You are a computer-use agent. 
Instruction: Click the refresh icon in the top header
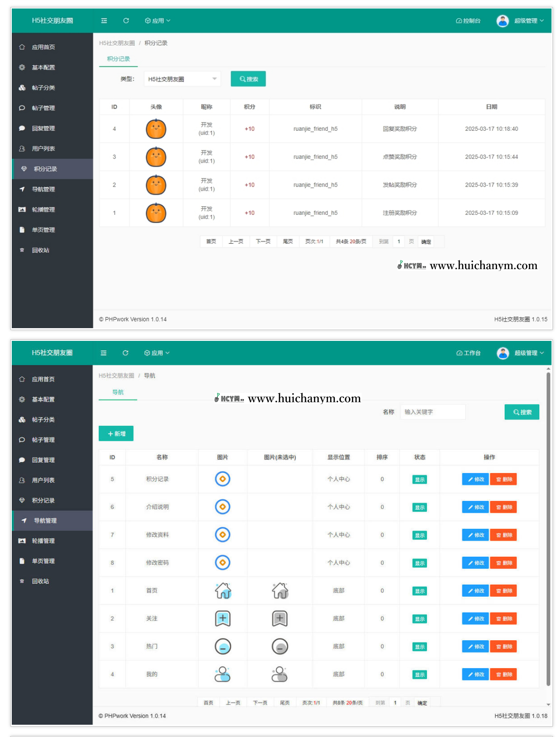click(x=126, y=21)
